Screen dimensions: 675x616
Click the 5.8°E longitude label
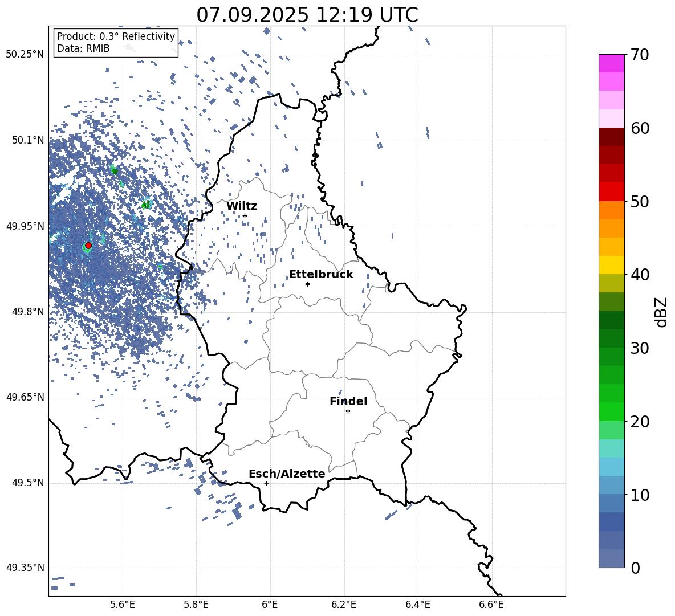tap(196, 605)
